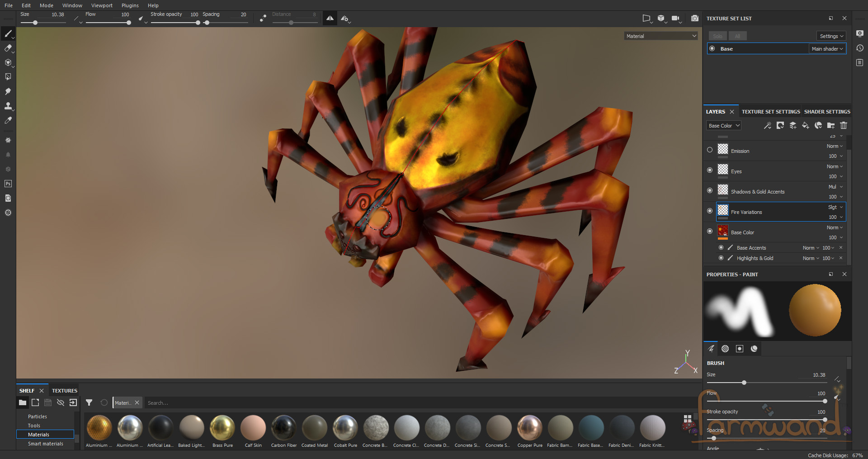Select Smart materials shelf category
Image resolution: width=868 pixels, height=459 pixels.
pyautogui.click(x=45, y=444)
